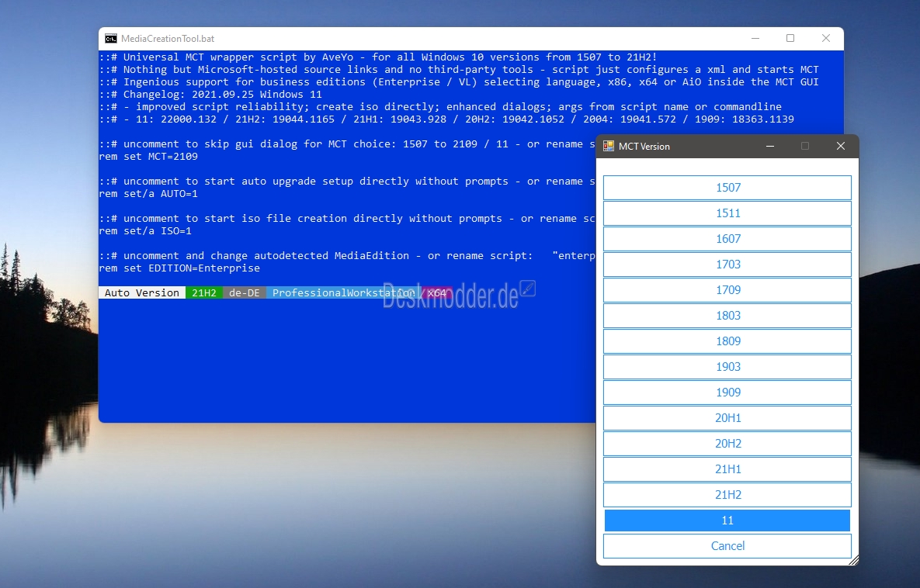This screenshot has width=920, height=588.
Task: Choose the 20H2 button
Action: point(727,444)
